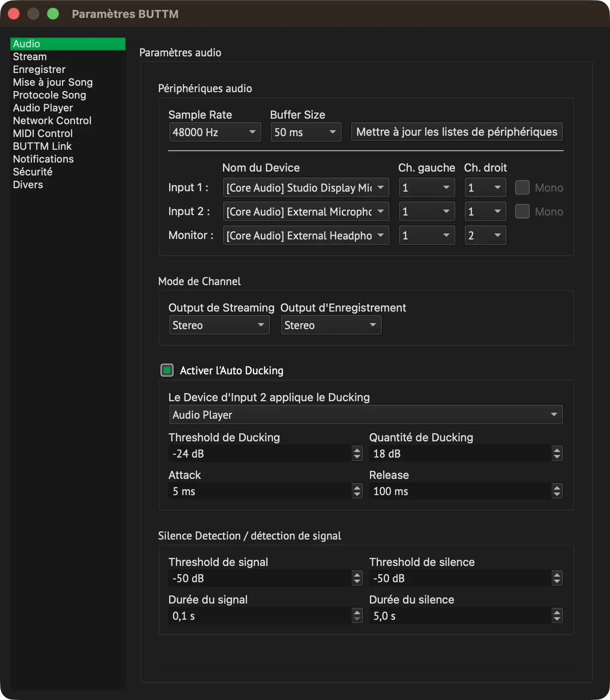Click the Quantité de Ducking value field
The image size is (610, 700).
(x=460, y=454)
